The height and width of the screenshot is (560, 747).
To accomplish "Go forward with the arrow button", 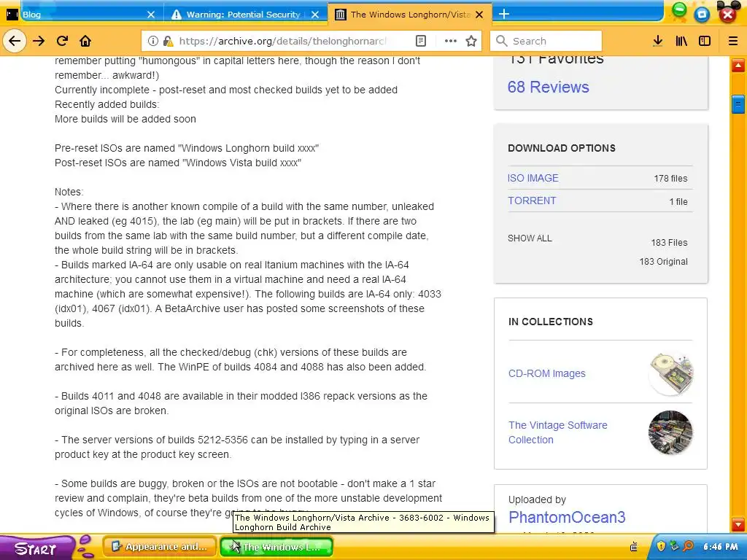I will click(x=39, y=41).
